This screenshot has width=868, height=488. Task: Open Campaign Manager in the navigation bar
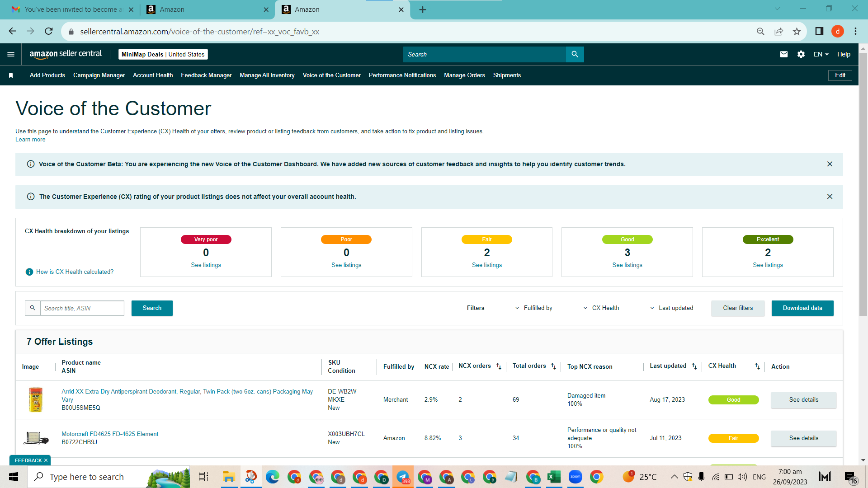[99, 75]
